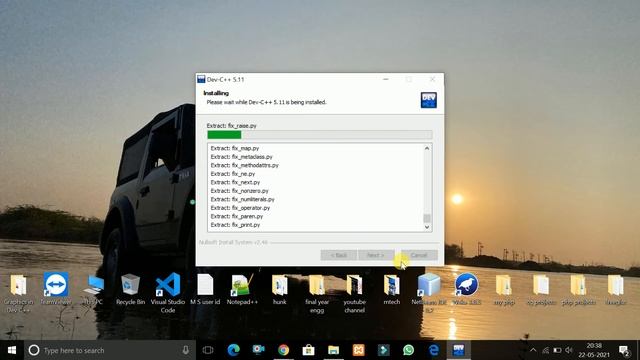This screenshot has height=360, width=640.
Task: Select the php projects folder
Action: pyautogui.click(x=578, y=289)
